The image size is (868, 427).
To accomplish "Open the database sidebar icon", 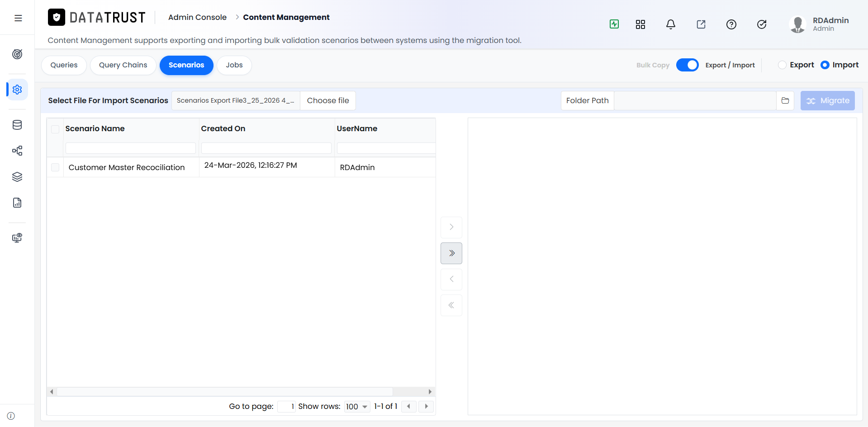I will coord(17,125).
